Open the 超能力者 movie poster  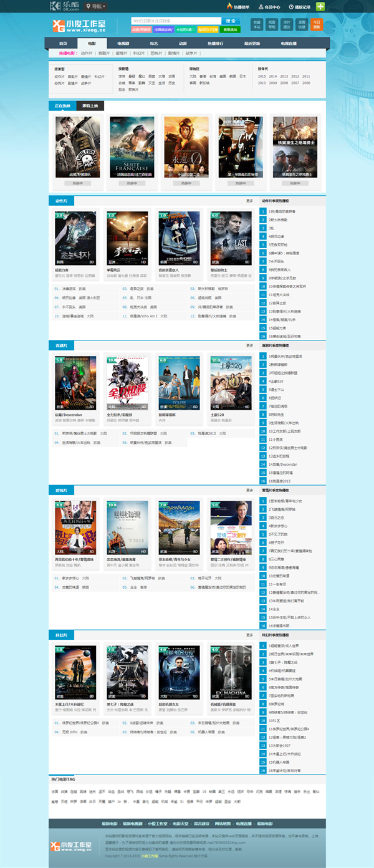tap(75, 239)
